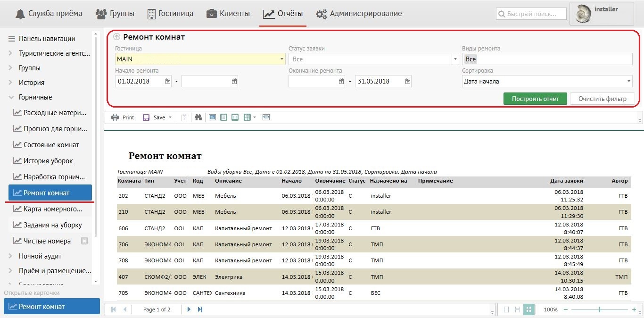The image size is (644, 318).
Task: Go to next report page
Action: (189, 310)
